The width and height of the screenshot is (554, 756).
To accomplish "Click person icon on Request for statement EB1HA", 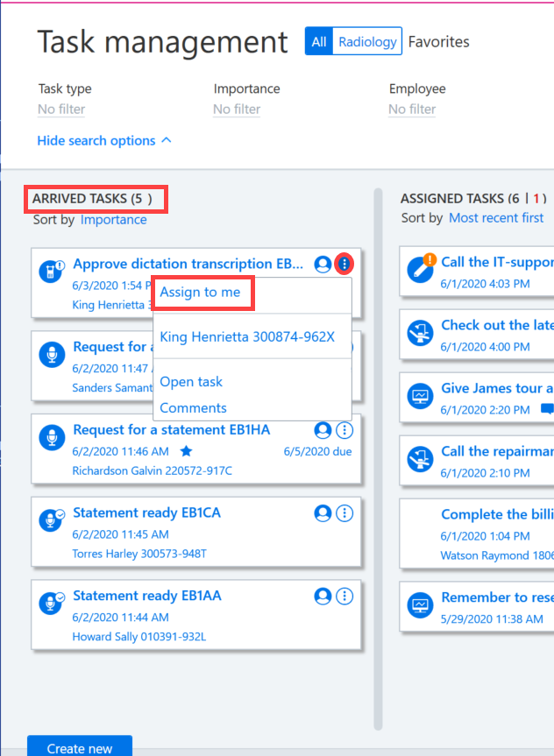I will [323, 430].
